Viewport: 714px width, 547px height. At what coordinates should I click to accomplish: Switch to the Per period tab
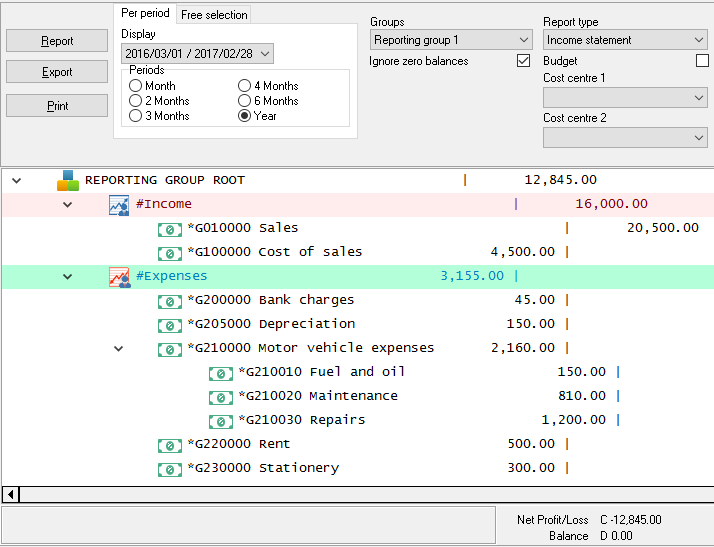[145, 14]
